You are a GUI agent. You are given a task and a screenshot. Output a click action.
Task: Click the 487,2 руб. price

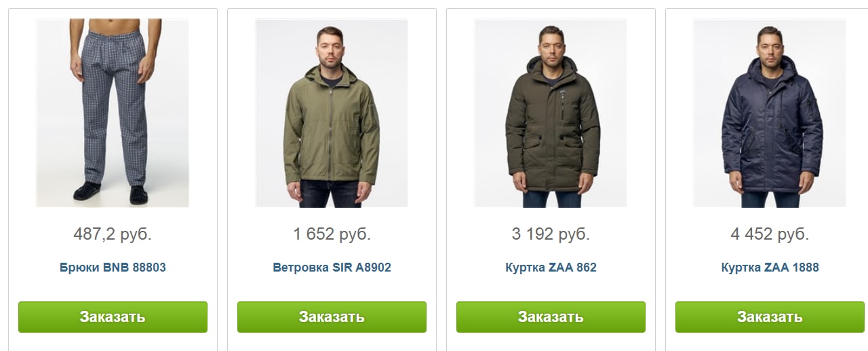113,235
